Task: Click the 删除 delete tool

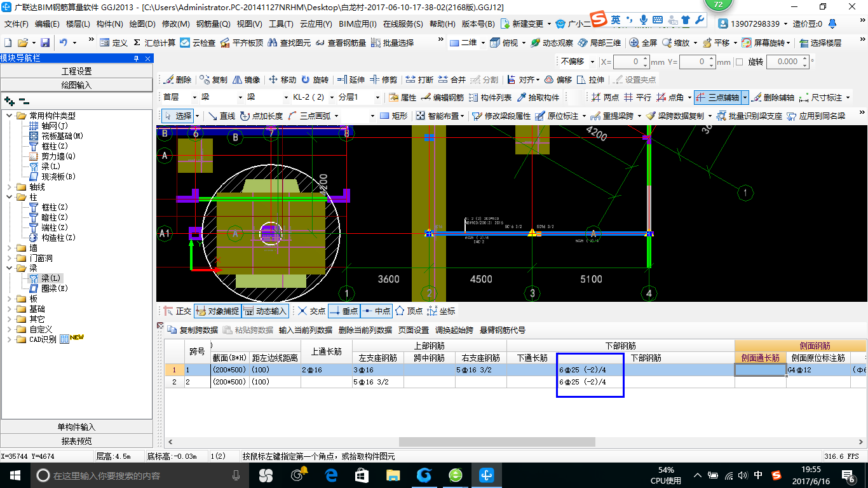Action: [x=177, y=79]
